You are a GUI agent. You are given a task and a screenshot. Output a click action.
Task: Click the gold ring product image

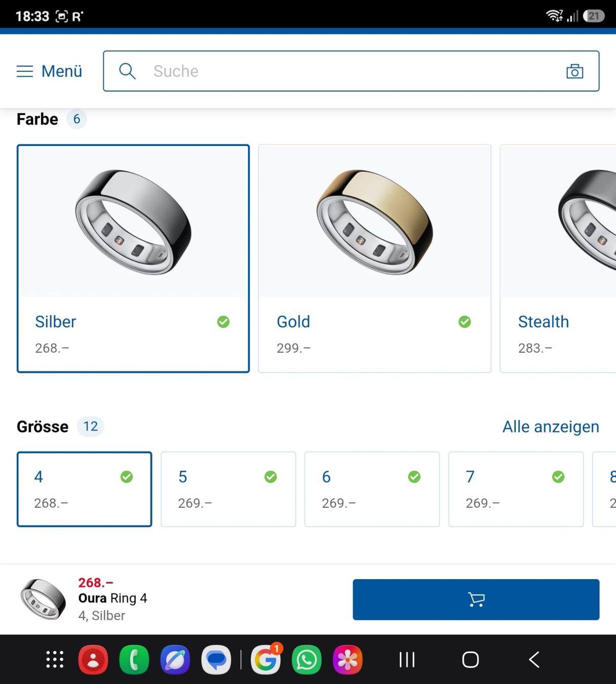(374, 222)
